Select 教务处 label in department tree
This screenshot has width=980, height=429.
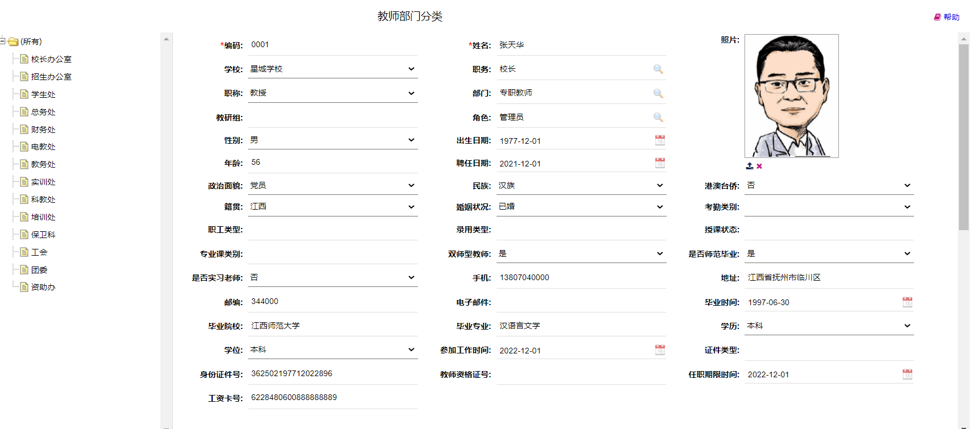point(43,164)
